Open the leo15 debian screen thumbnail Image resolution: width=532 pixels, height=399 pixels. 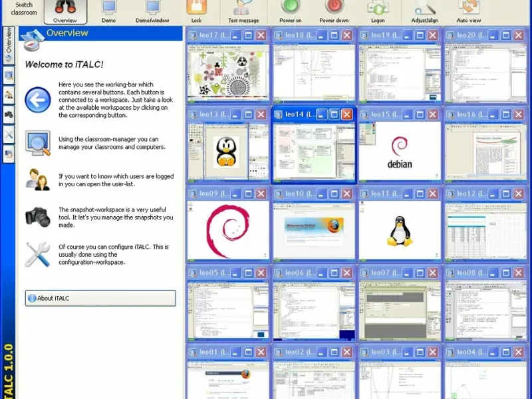(x=400, y=152)
